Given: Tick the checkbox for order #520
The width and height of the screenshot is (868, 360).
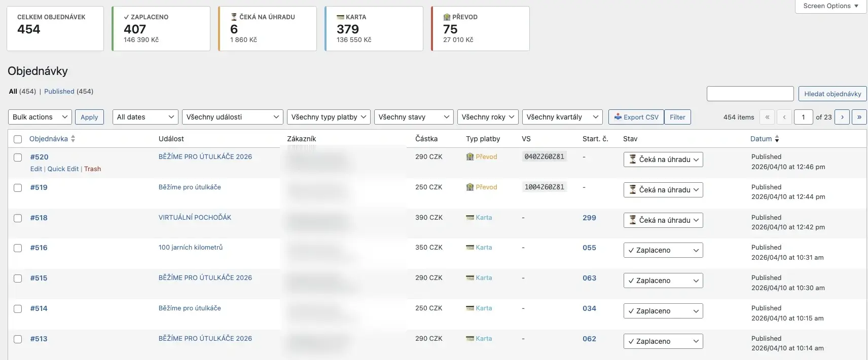Looking at the screenshot, I should (18, 157).
